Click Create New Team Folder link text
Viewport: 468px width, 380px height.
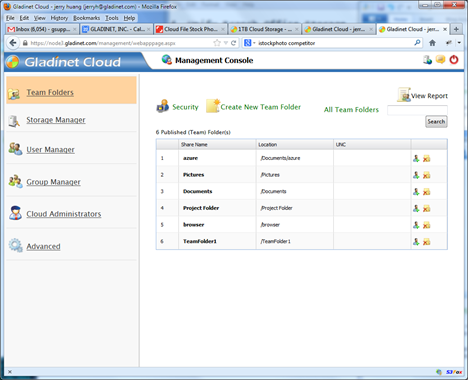point(261,107)
